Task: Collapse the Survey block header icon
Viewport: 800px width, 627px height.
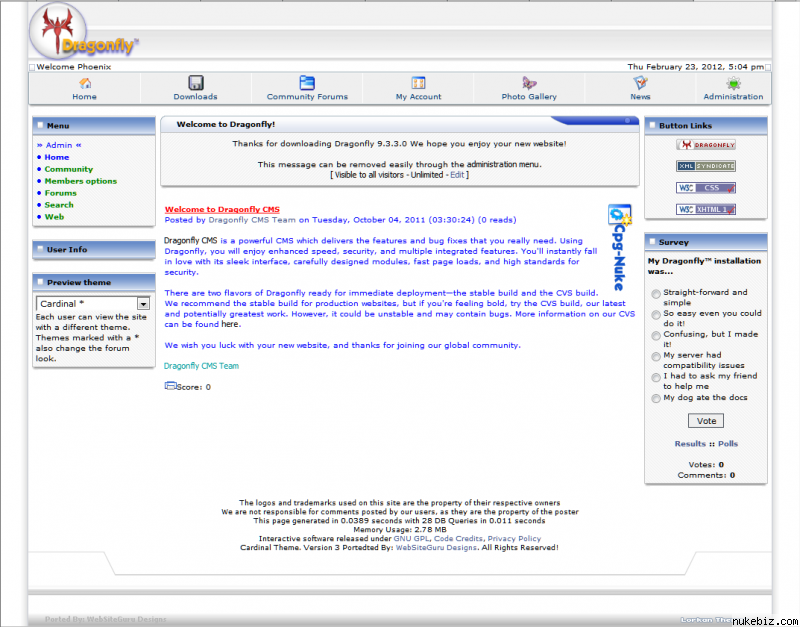Action: (x=652, y=242)
